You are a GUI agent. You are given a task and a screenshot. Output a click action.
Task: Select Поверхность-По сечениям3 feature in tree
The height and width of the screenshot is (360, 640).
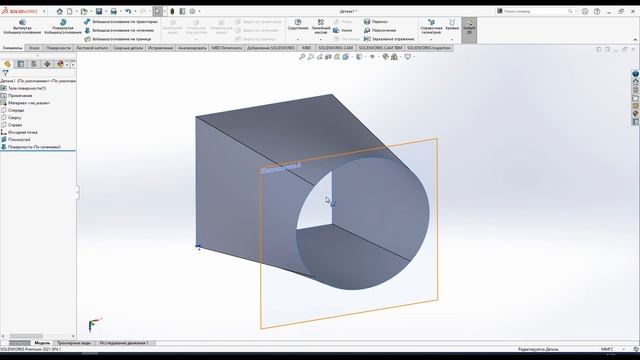pyautogui.click(x=31, y=147)
